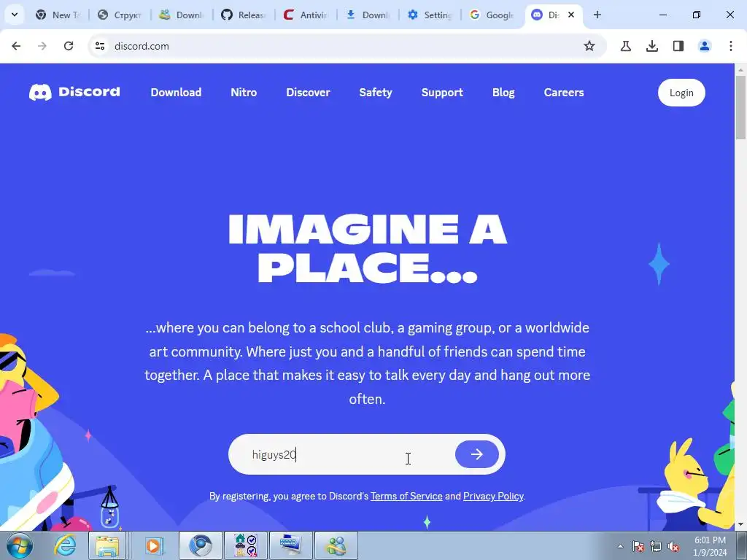Open Chrome Labs flask icon

625,46
